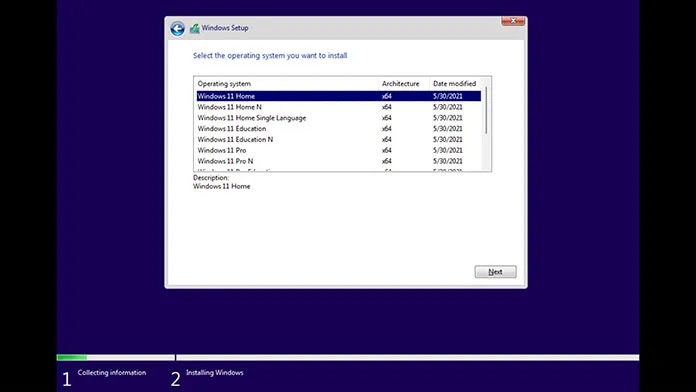
Task: Click the Installing Windows step label
Action: coord(214,372)
